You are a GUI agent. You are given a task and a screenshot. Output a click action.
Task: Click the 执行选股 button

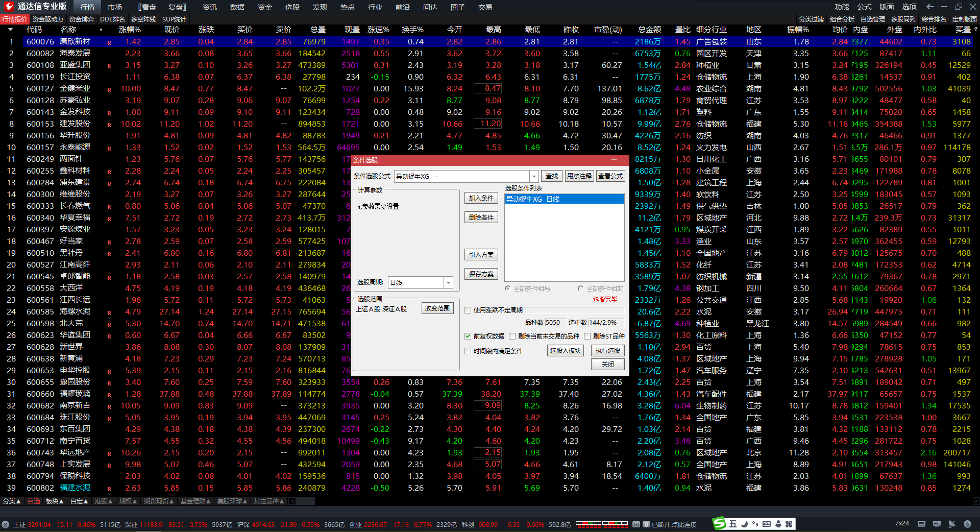point(607,351)
